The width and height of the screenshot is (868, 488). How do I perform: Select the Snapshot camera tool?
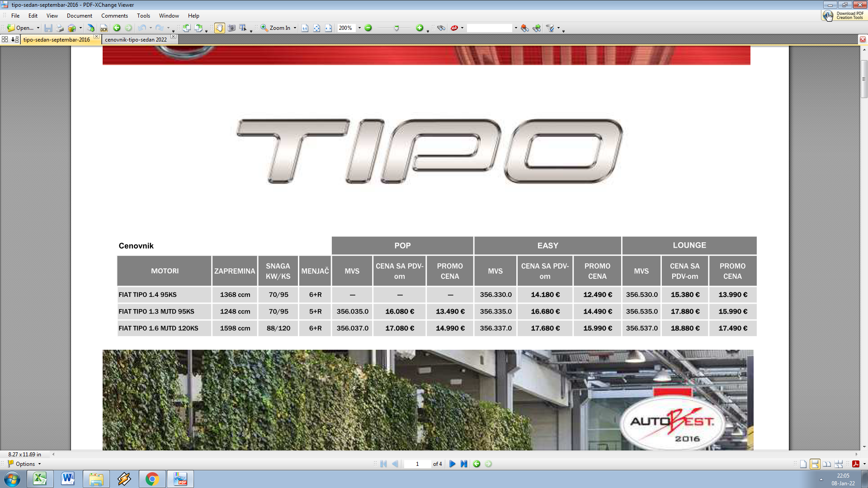coord(231,28)
